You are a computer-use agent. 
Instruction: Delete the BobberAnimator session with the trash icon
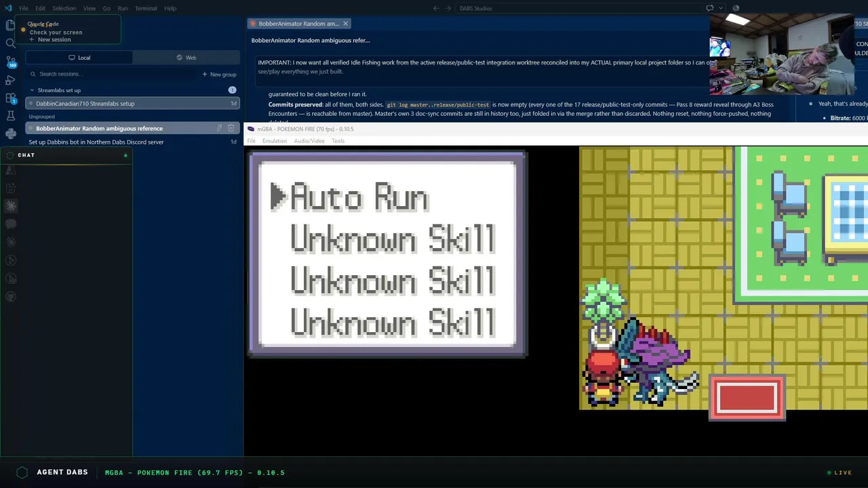(x=231, y=128)
